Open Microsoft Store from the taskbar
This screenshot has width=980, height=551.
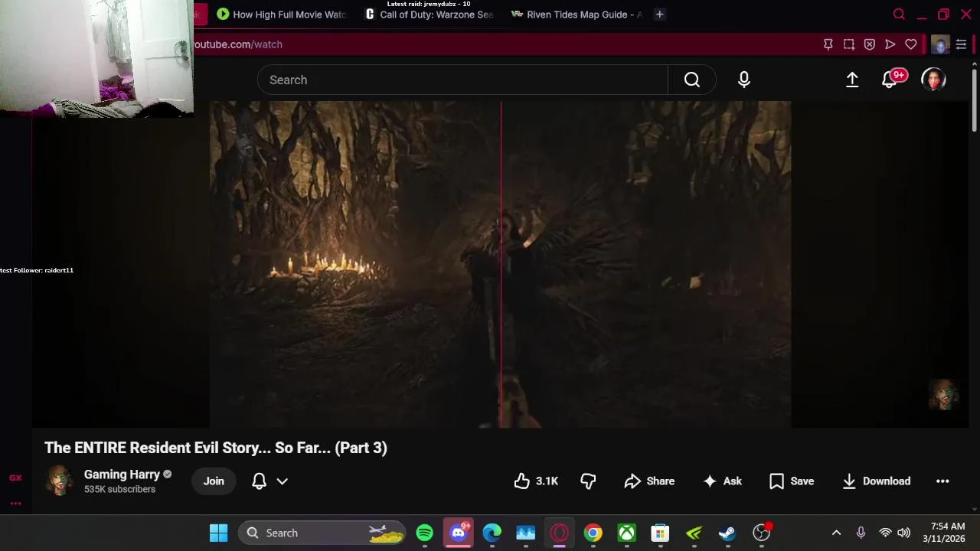click(x=660, y=533)
